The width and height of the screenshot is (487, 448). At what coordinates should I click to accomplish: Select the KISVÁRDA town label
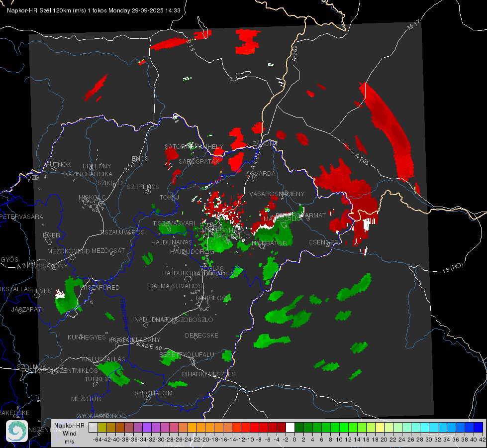[260, 174]
